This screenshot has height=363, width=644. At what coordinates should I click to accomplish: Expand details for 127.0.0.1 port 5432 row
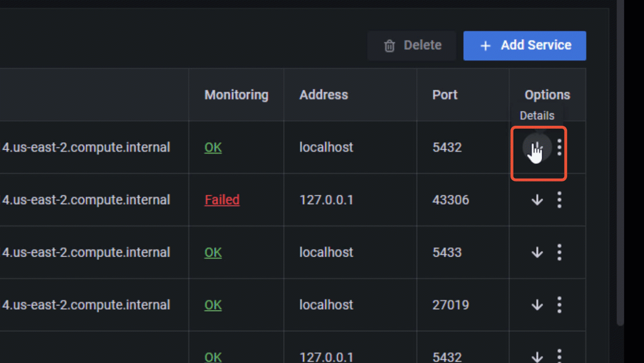[537, 356]
